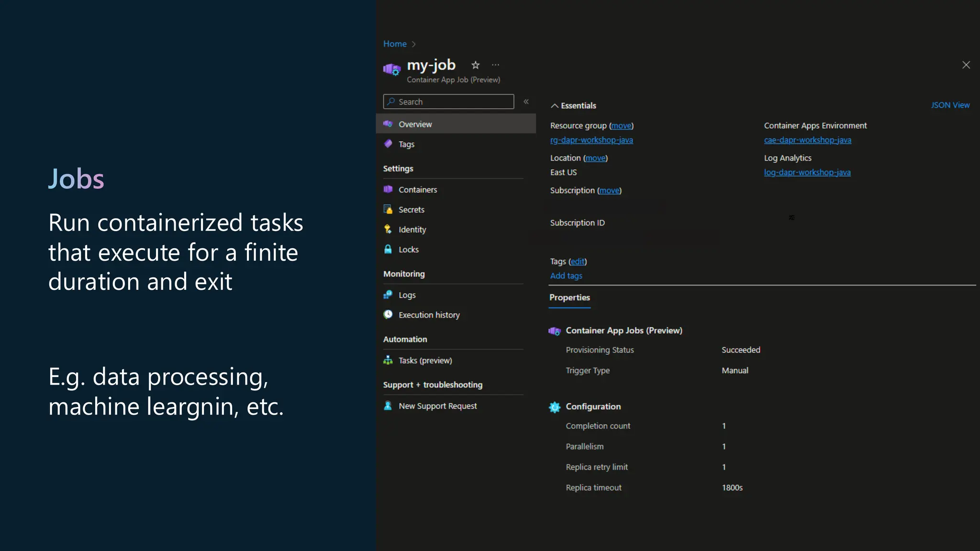Click the Subscription ID label
This screenshot has width=980, height=551.
(x=578, y=223)
